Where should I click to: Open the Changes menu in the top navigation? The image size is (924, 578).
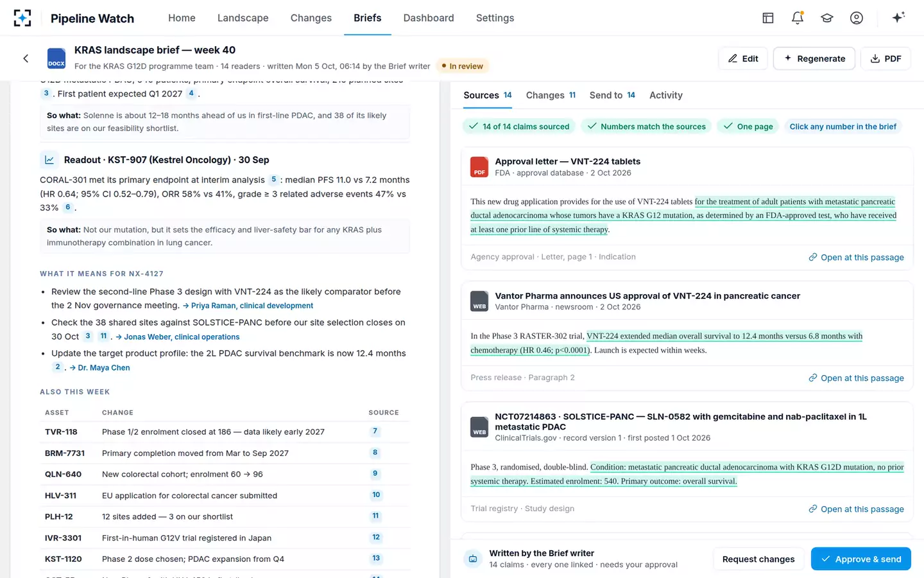pos(311,18)
